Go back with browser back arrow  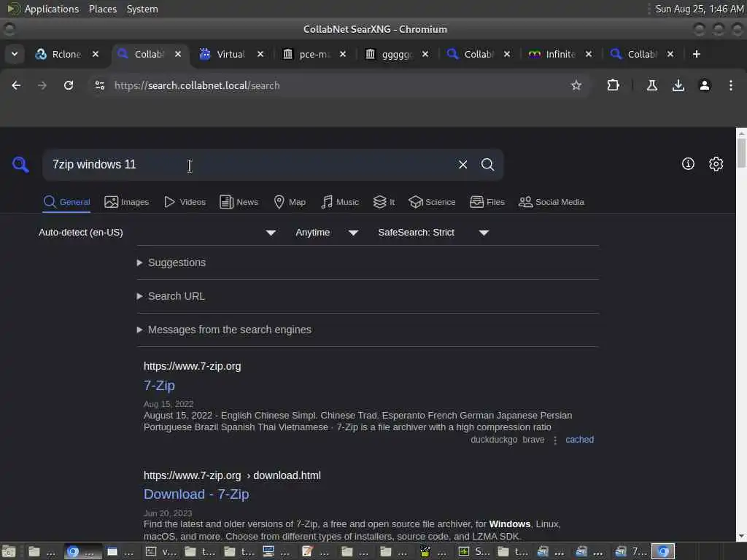(16, 85)
